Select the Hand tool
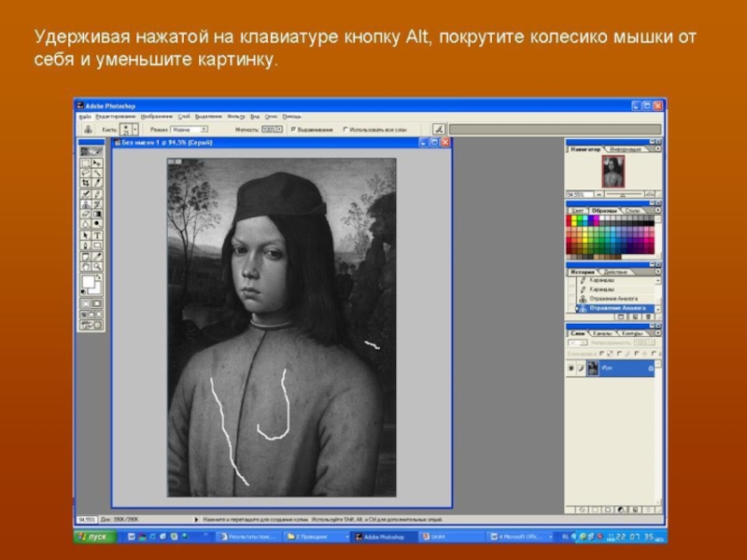Image resolution: width=747 pixels, height=560 pixels. (x=86, y=267)
